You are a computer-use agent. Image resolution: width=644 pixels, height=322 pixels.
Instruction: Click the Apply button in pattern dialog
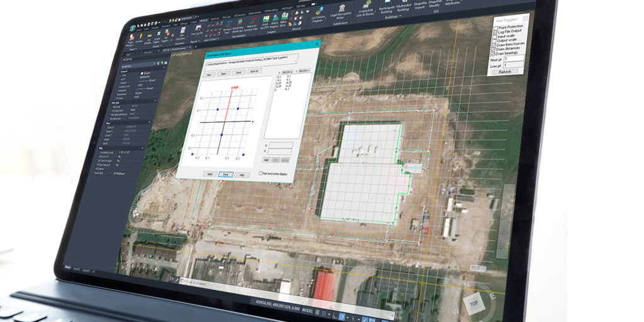210,174
